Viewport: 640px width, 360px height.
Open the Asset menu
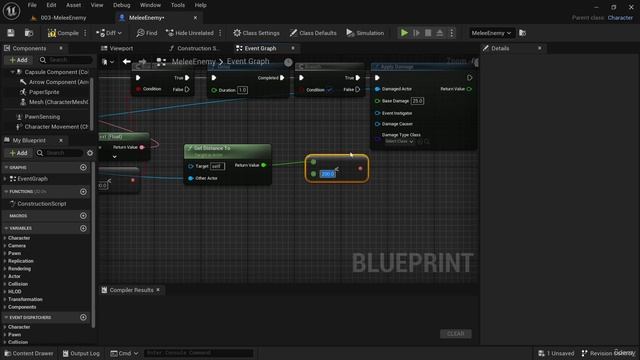(x=73, y=5)
